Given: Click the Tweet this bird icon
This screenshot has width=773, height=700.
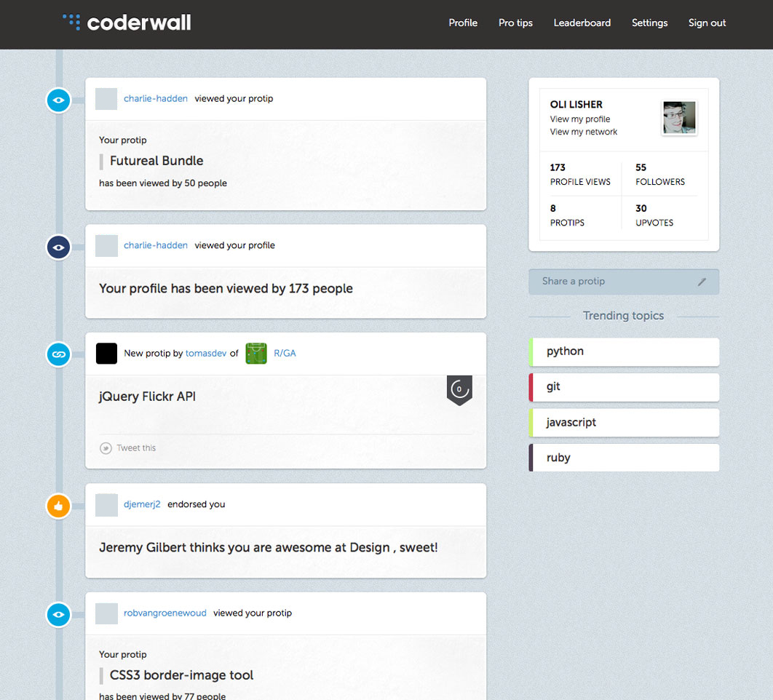Looking at the screenshot, I should coord(106,448).
